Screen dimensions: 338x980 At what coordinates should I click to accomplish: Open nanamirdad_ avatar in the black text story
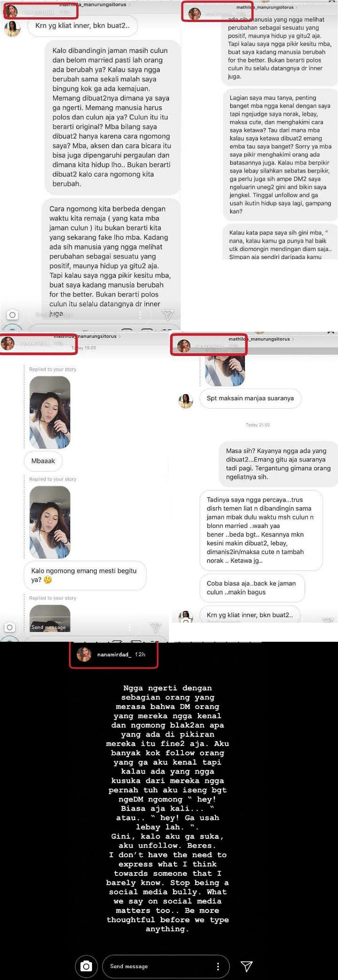tap(84, 654)
